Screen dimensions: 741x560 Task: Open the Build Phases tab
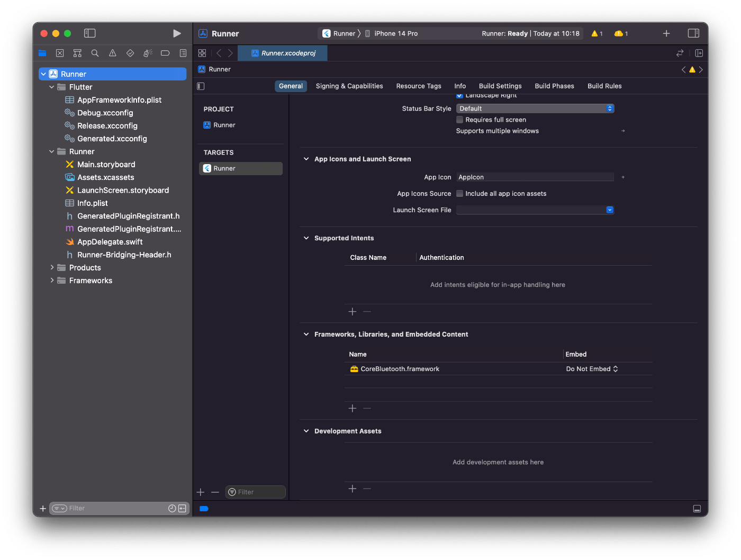pyautogui.click(x=554, y=86)
